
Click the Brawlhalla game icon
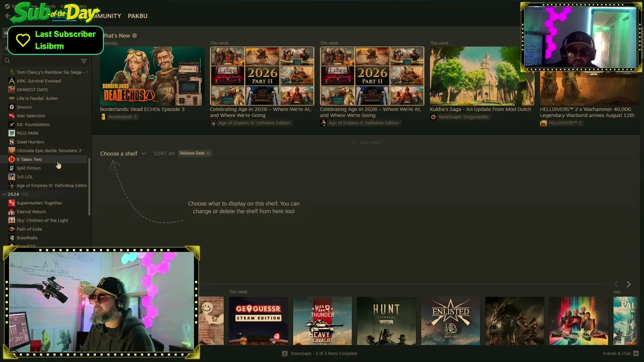click(x=12, y=238)
